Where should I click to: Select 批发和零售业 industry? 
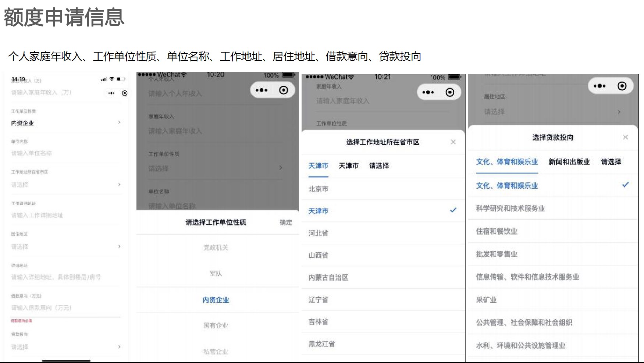[x=553, y=254]
